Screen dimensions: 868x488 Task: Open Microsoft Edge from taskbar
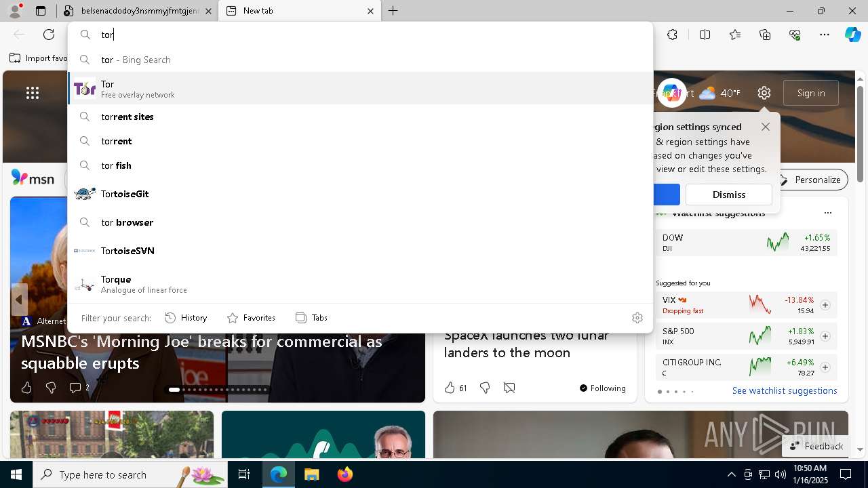click(279, 474)
